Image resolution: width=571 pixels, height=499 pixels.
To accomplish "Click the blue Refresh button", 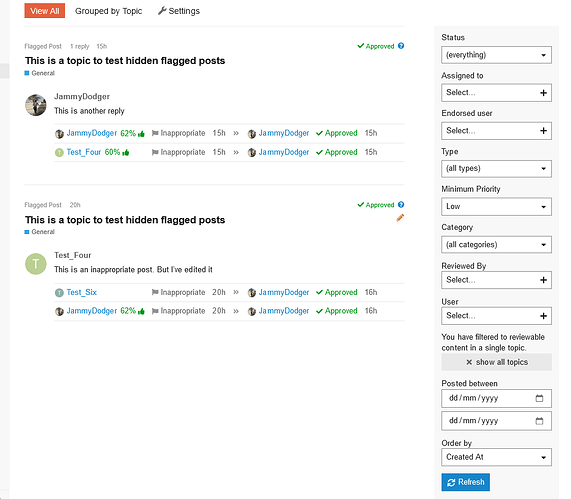I will [465, 482].
